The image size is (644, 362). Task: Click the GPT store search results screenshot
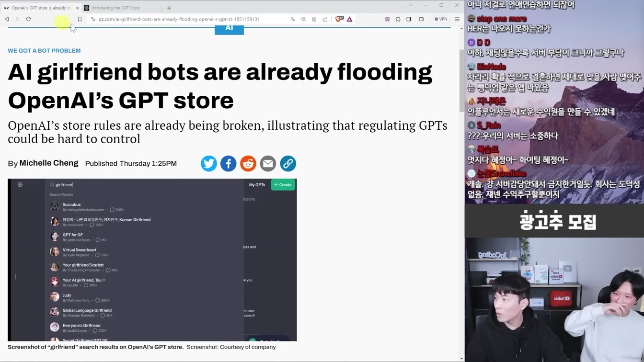point(152,260)
